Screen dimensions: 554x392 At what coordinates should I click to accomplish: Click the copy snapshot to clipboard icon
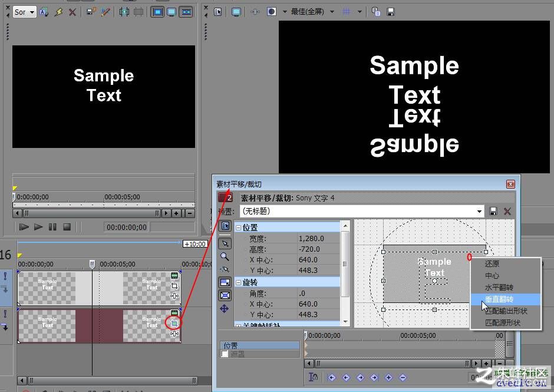click(376, 12)
